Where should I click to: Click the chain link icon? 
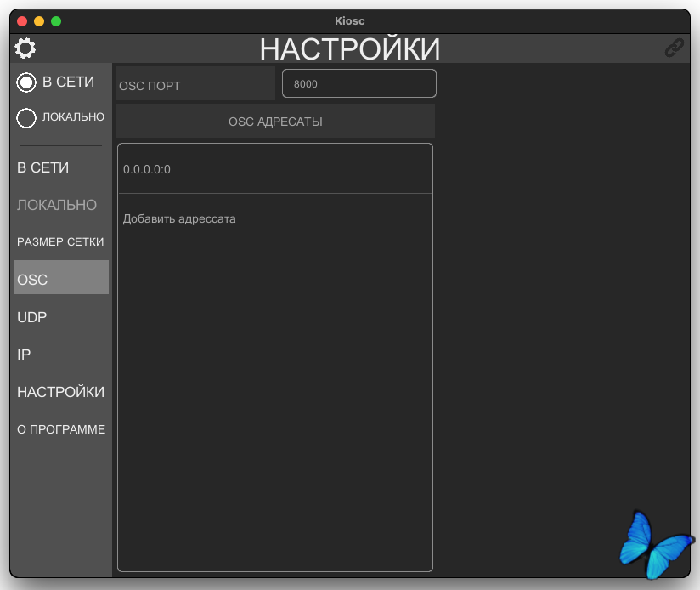pos(674,48)
